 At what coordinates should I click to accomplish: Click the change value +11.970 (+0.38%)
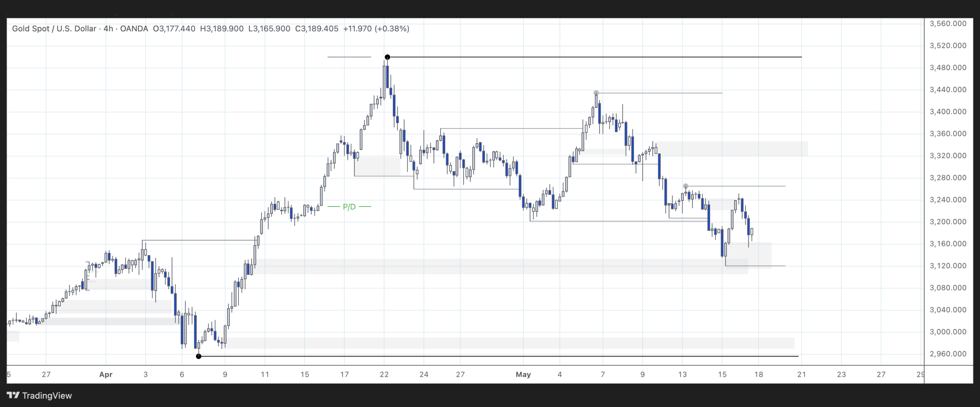point(376,29)
